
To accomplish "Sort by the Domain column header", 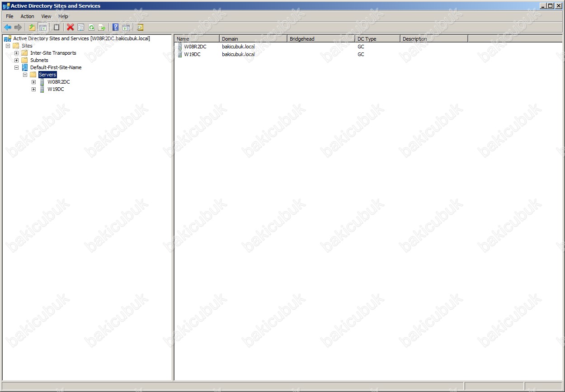I will (254, 39).
